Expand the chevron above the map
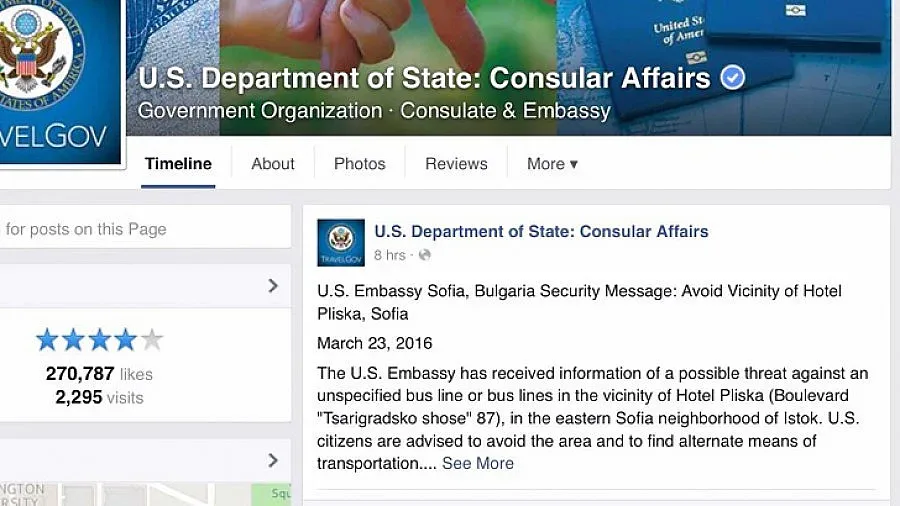Viewport: 900px width, 506px height. coord(273,461)
